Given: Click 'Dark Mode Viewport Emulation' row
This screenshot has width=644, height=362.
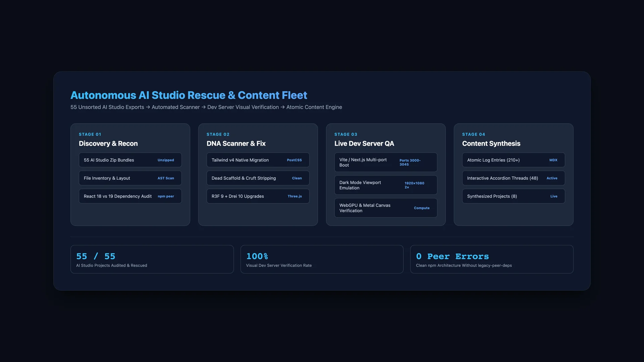Looking at the screenshot, I should tap(386, 185).
